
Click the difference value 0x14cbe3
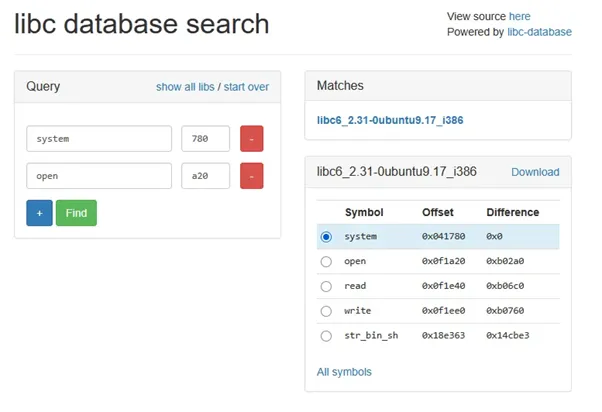click(x=508, y=336)
